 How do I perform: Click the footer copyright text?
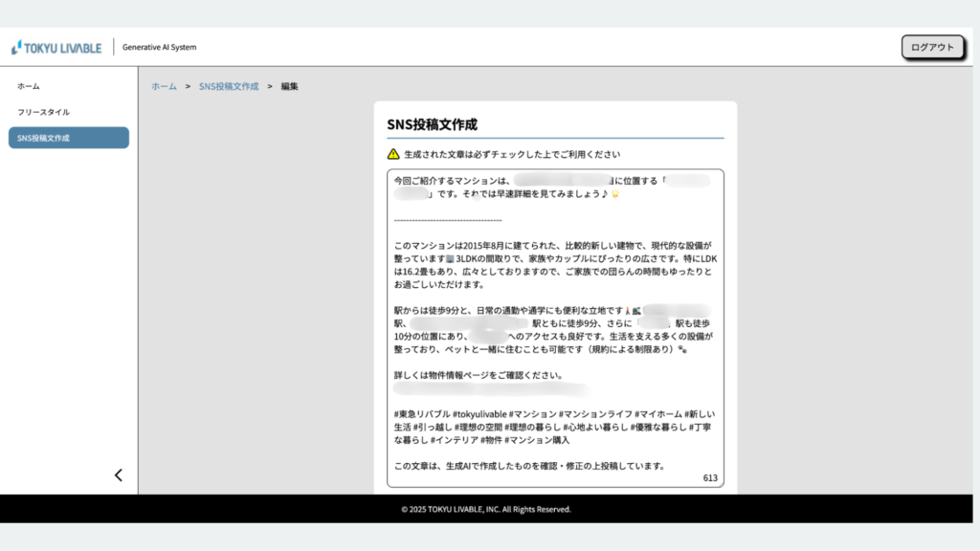486,509
